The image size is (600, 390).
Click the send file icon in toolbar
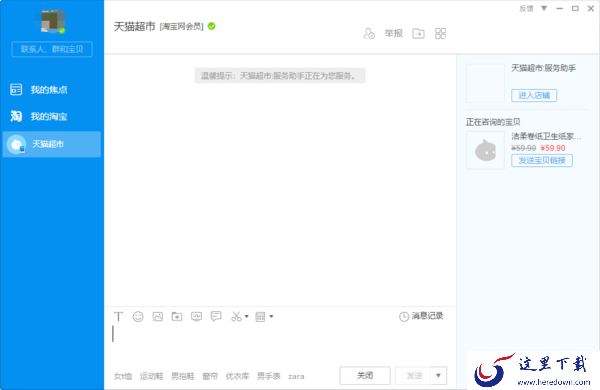click(x=177, y=317)
